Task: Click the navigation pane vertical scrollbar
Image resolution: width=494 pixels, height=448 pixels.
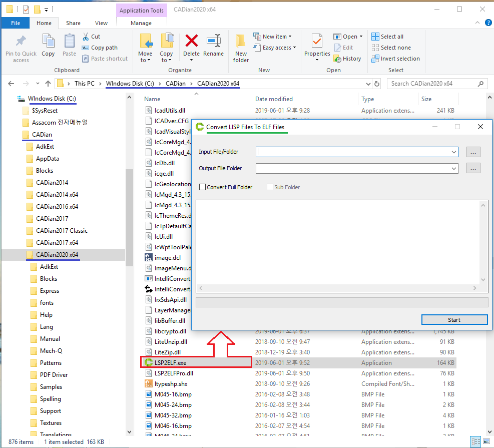Action: [129, 217]
